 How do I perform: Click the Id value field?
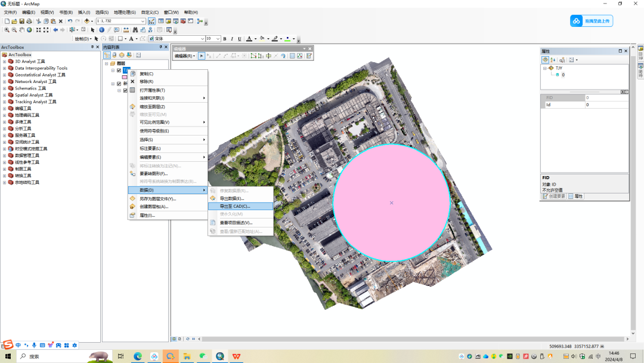pos(606,105)
